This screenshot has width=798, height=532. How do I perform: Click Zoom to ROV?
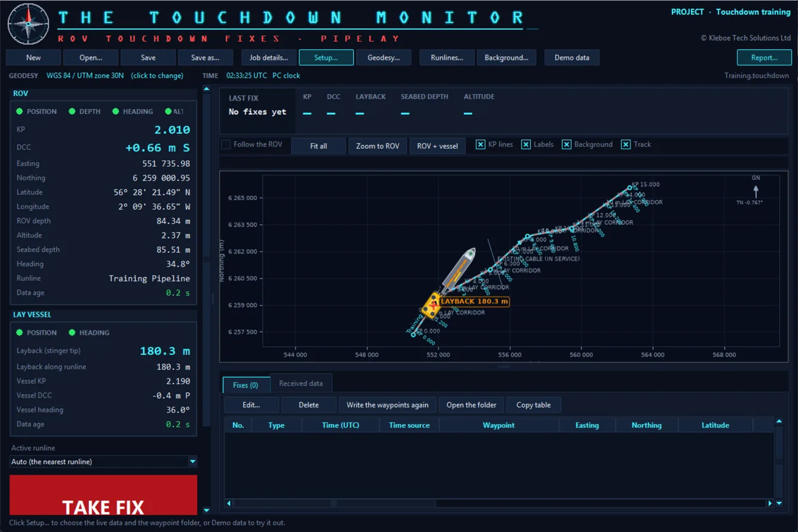tap(378, 146)
